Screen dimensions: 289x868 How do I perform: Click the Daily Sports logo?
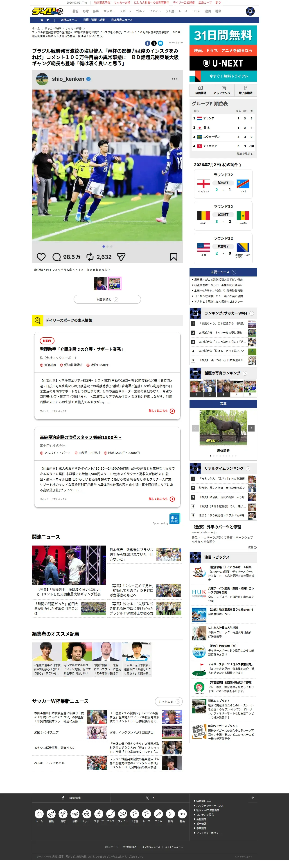48,11
